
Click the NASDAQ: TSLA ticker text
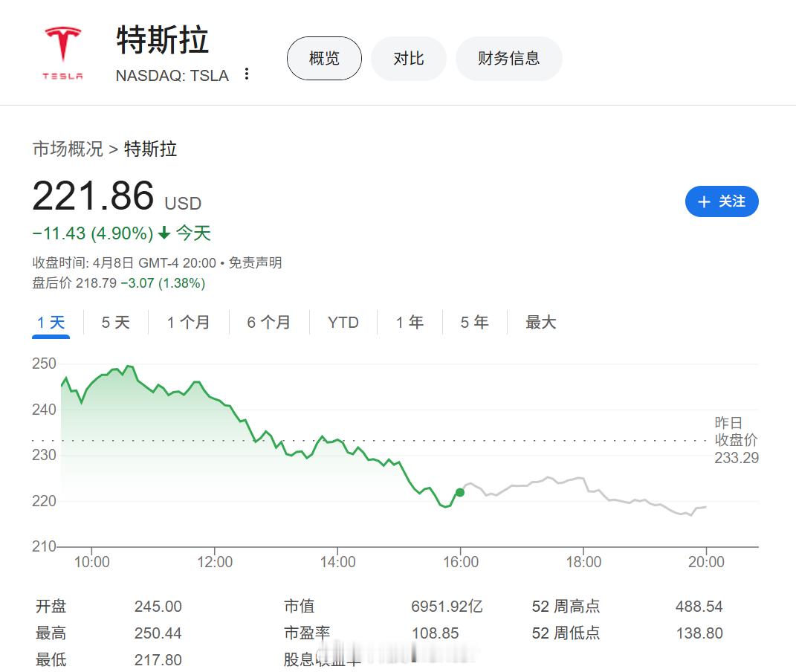[172, 76]
